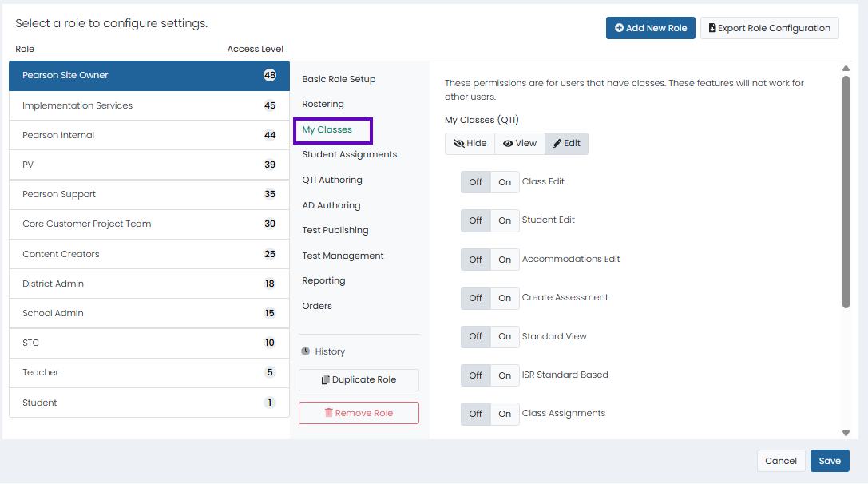This screenshot has height=484, width=868.
Task: Set My Classes (QTI) to View
Action: pyautogui.click(x=520, y=144)
